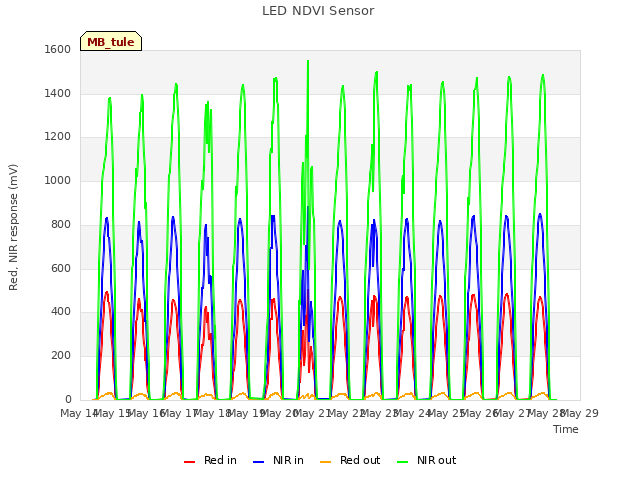Click the blue swatch beside NIR in
Viewport: 640px width, 480px height.
point(258,462)
